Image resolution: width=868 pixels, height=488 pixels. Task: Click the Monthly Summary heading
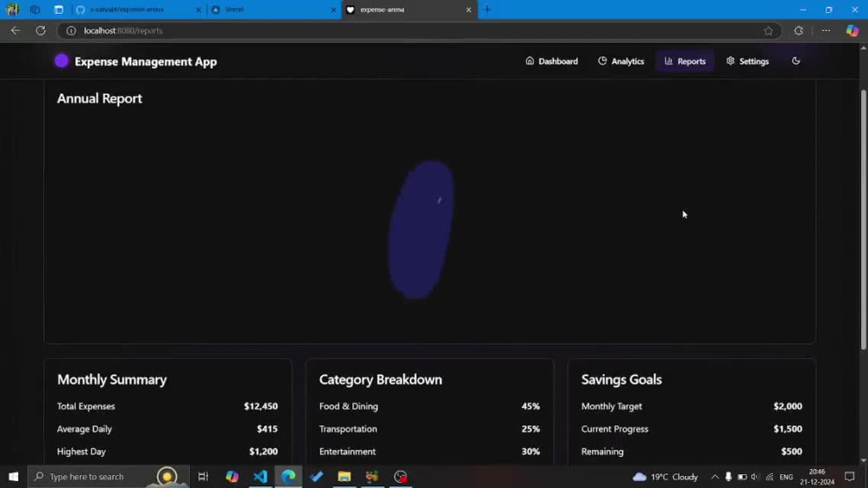112,379
